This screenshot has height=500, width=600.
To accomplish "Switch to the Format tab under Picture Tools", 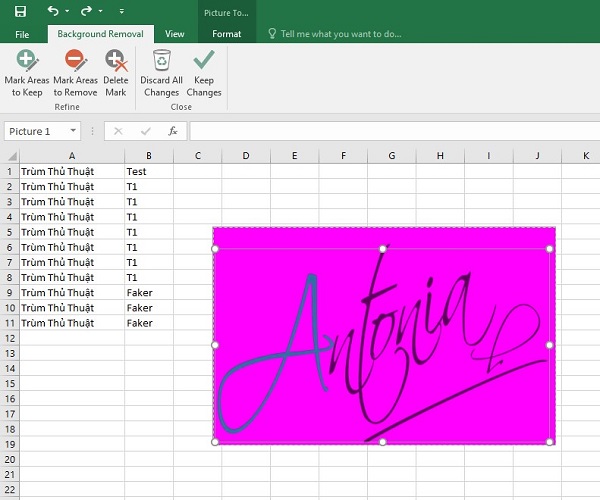I will tap(227, 34).
